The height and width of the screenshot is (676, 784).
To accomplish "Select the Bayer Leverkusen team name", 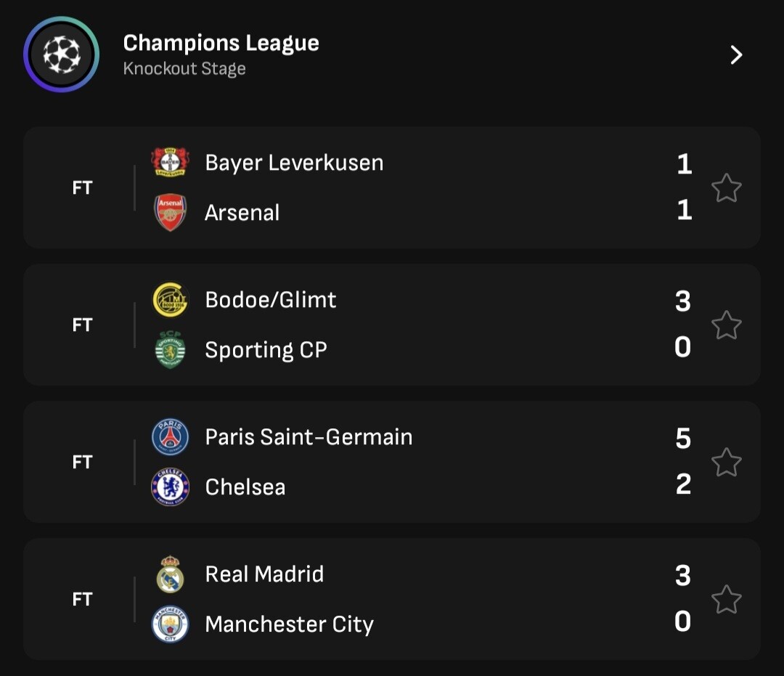I will [x=294, y=163].
